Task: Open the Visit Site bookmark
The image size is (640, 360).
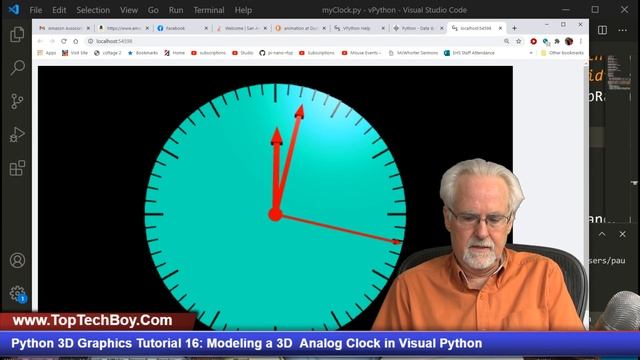Action: pyautogui.click(x=75, y=53)
